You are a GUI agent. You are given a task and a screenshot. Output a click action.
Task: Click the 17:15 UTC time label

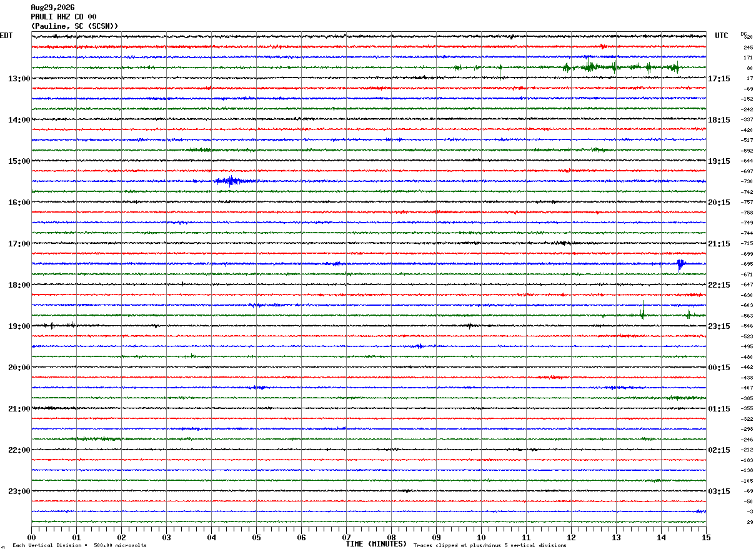tap(719, 78)
